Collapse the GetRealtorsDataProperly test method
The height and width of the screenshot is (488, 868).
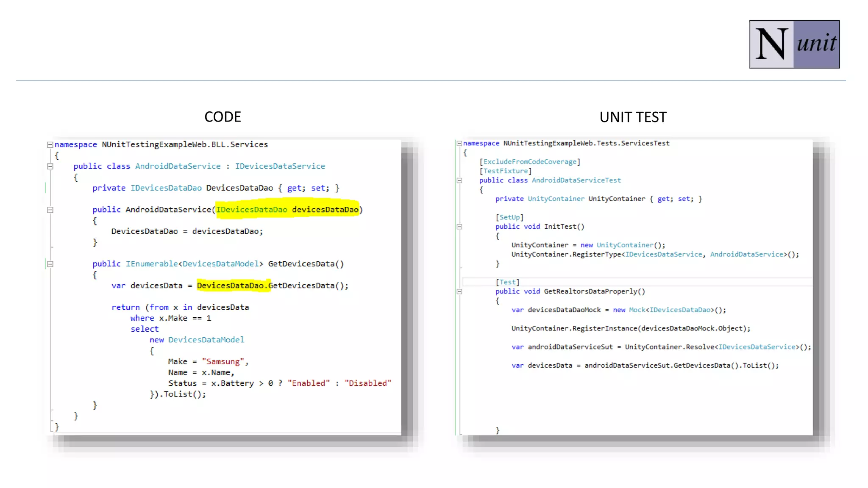pyautogui.click(x=459, y=291)
